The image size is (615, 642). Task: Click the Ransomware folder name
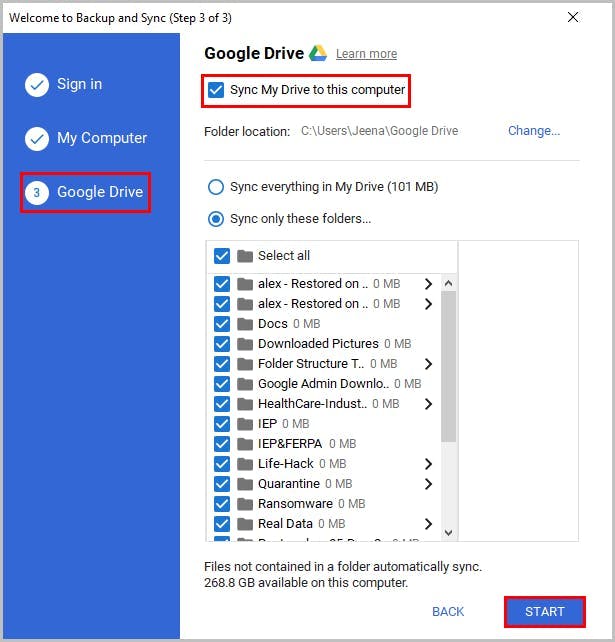295,504
